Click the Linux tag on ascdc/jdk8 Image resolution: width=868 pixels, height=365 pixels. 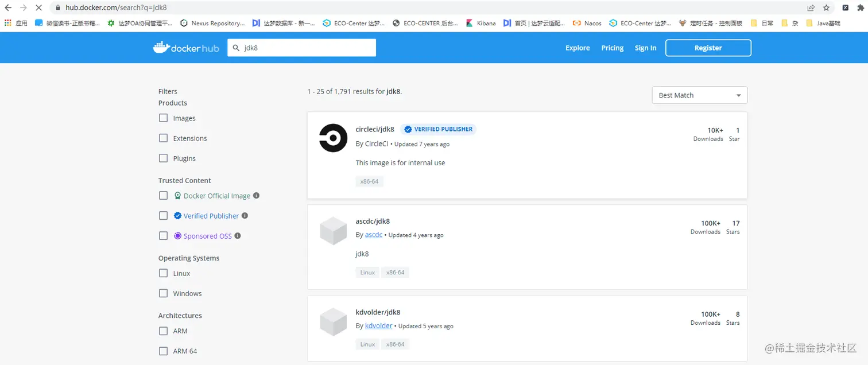367,273
